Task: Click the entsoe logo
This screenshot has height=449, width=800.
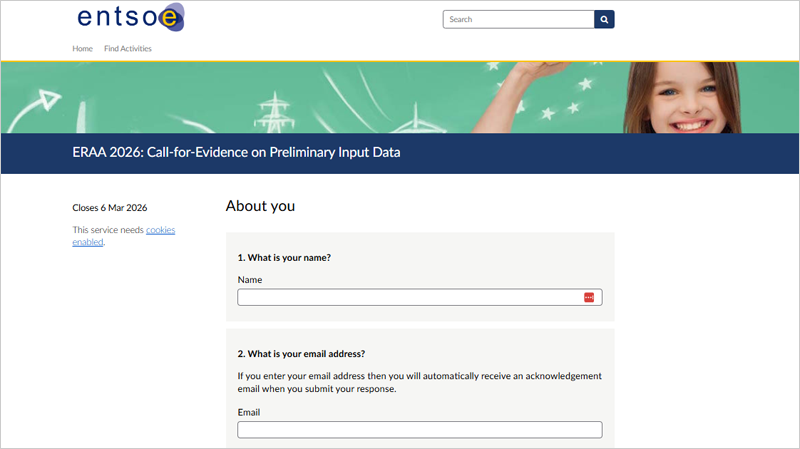Action: pos(130,18)
